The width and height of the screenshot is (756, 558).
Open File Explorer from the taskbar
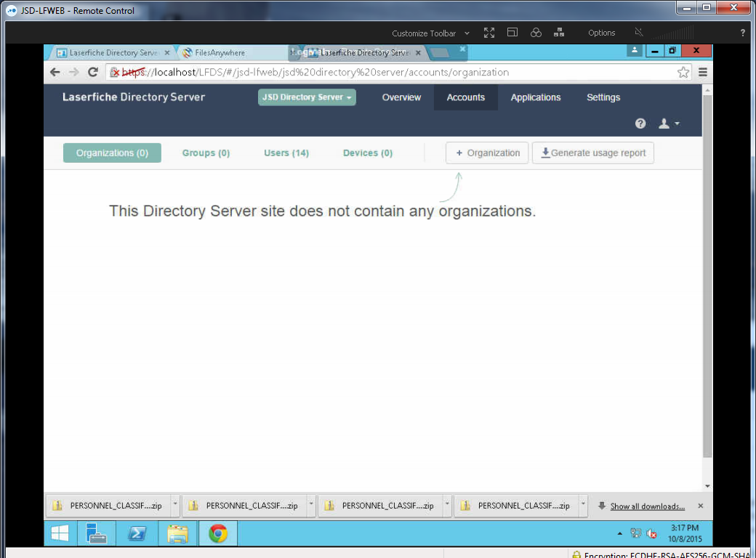tap(177, 533)
